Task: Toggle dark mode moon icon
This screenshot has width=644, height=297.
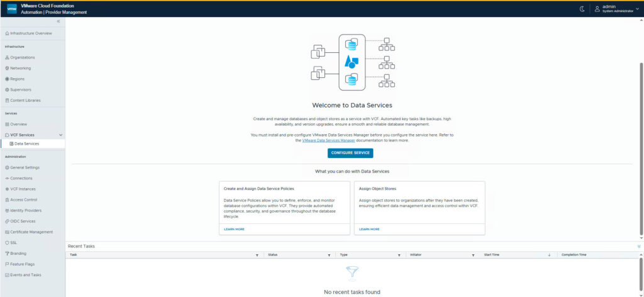Action: pos(582,9)
